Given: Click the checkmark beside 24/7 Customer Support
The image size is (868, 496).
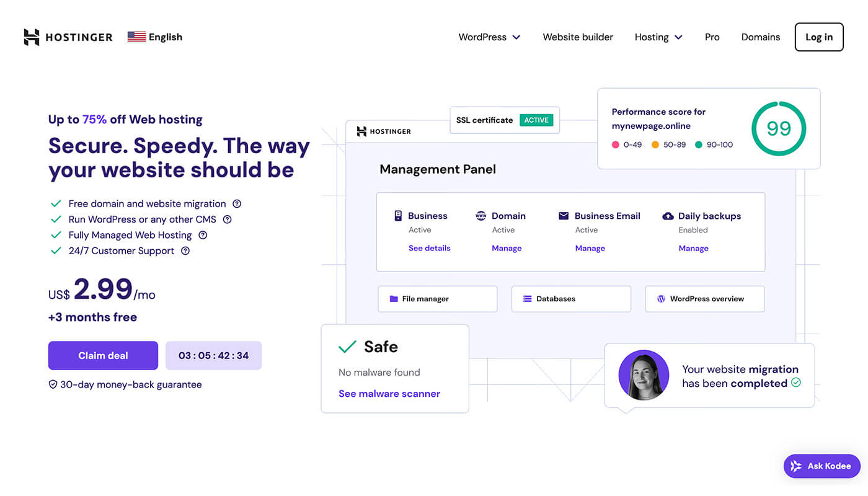Looking at the screenshot, I should 56,250.
